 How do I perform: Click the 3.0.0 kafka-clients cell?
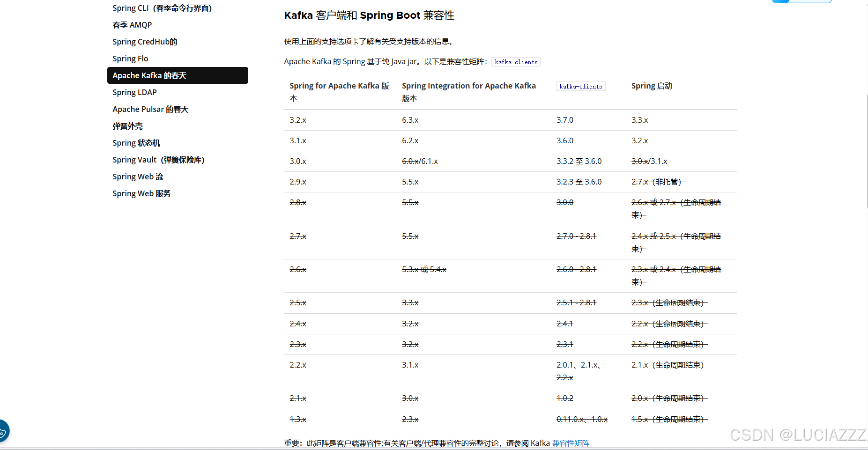565,202
